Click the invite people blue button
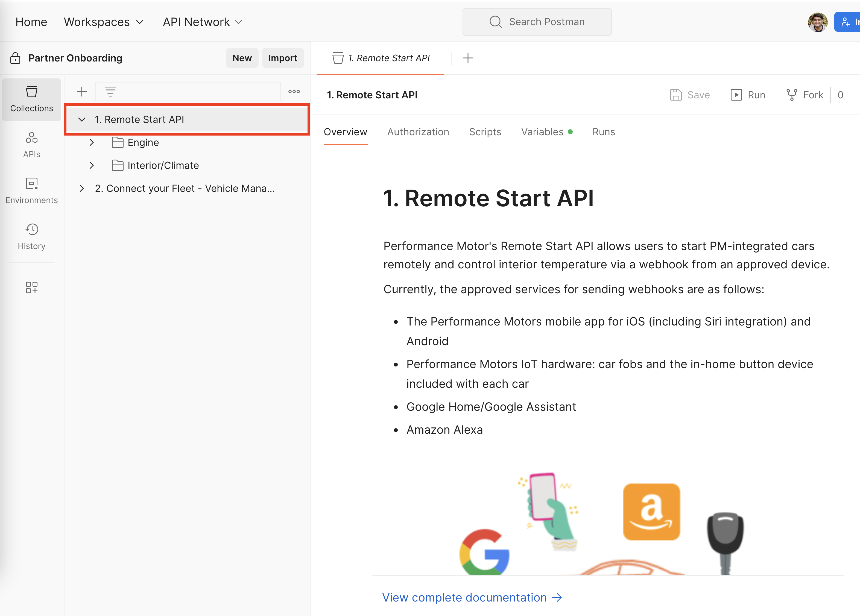This screenshot has height=616, width=860. tap(847, 22)
